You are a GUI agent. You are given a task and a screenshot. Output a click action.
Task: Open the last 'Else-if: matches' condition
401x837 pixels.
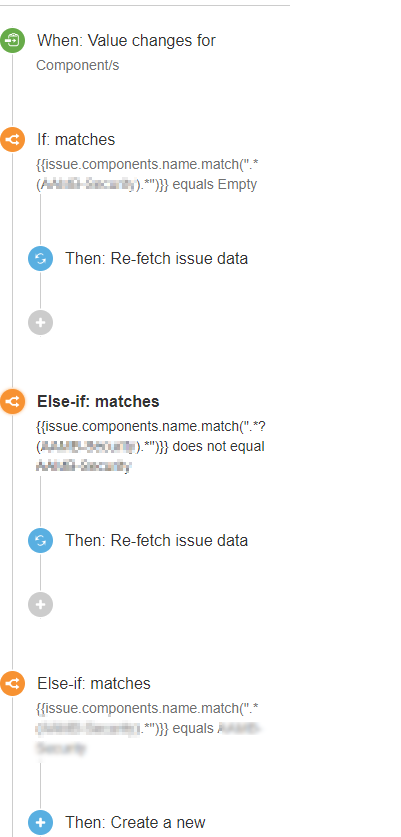pos(93,684)
